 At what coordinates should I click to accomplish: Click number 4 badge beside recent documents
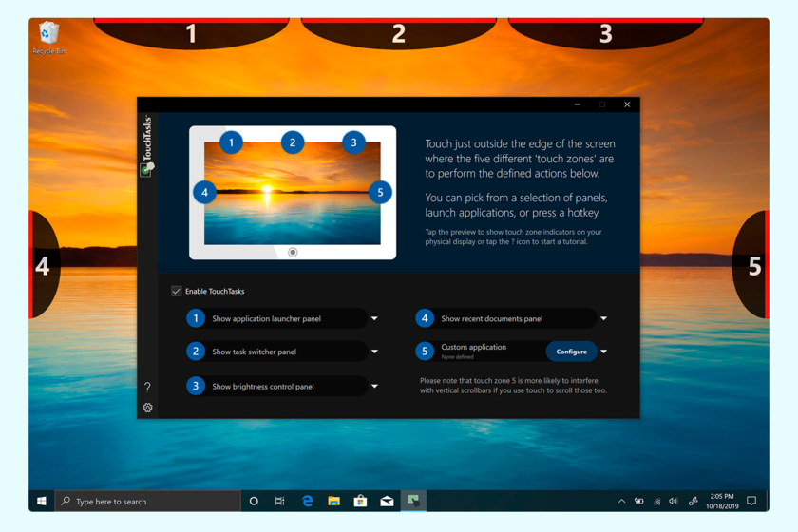[425, 318]
